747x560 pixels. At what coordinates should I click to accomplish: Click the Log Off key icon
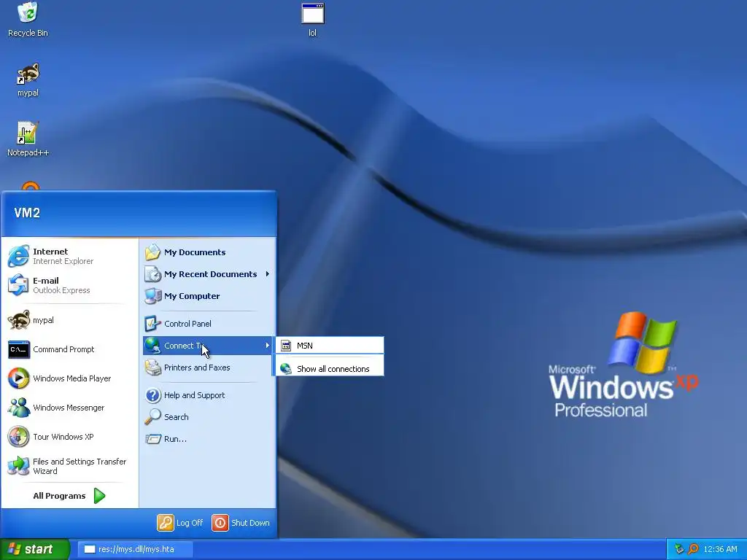pyautogui.click(x=166, y=523)
